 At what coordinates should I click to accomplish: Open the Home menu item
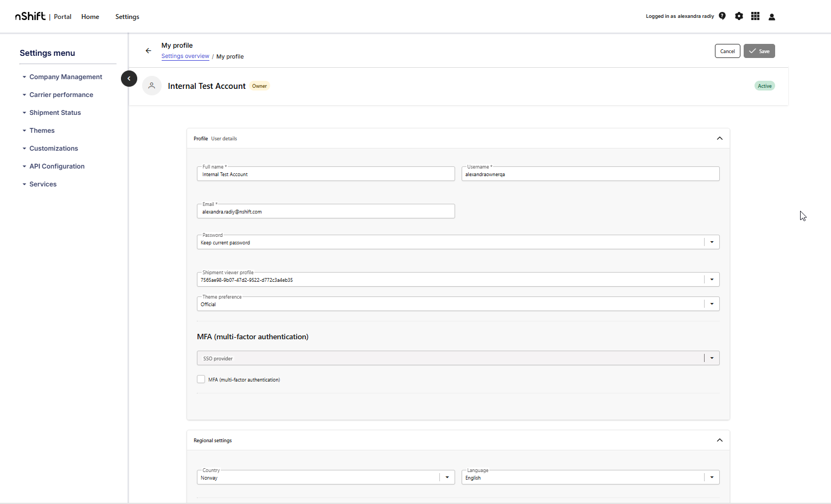pyautogui.click(x=90, y=17)
